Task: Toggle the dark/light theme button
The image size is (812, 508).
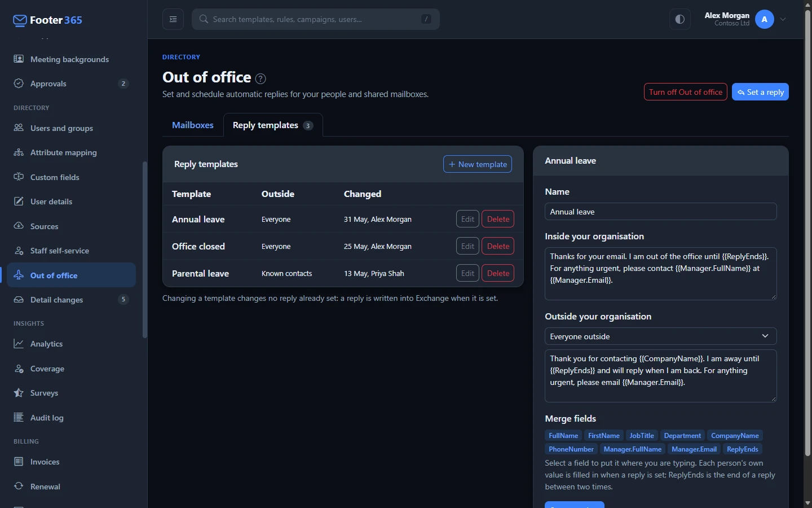Action: [x=680, y=19]
